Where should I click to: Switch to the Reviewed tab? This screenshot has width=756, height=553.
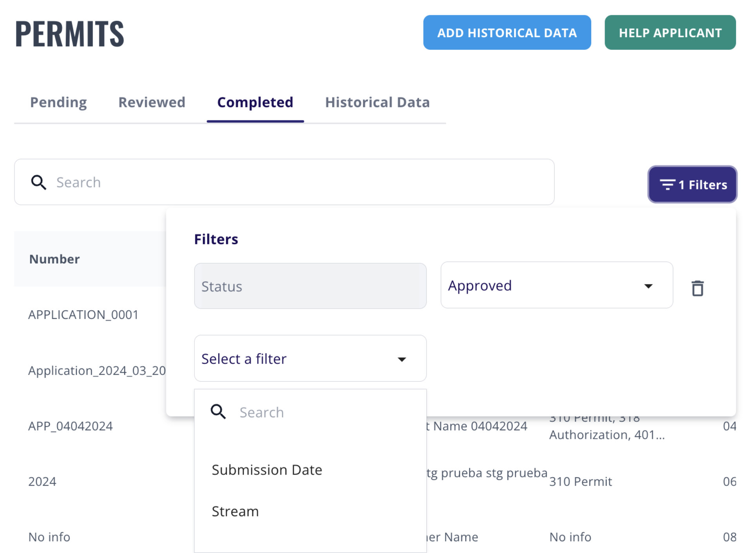coord(152,102)
